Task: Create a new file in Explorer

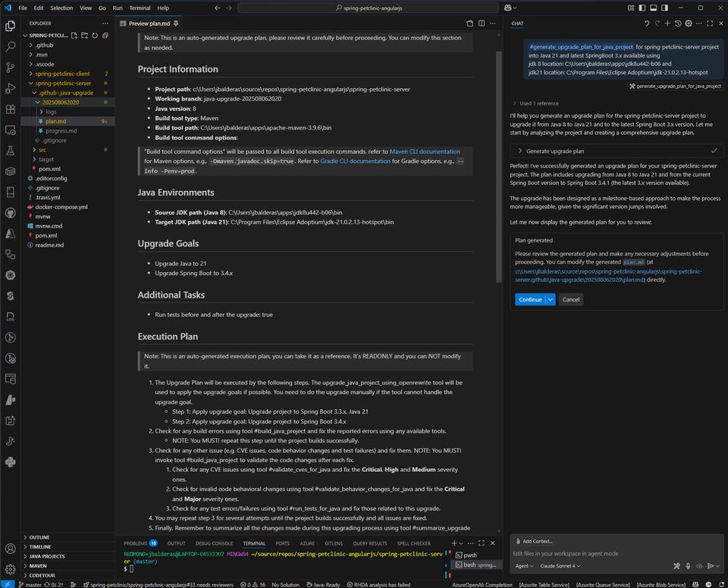Action: click(74, 36)
